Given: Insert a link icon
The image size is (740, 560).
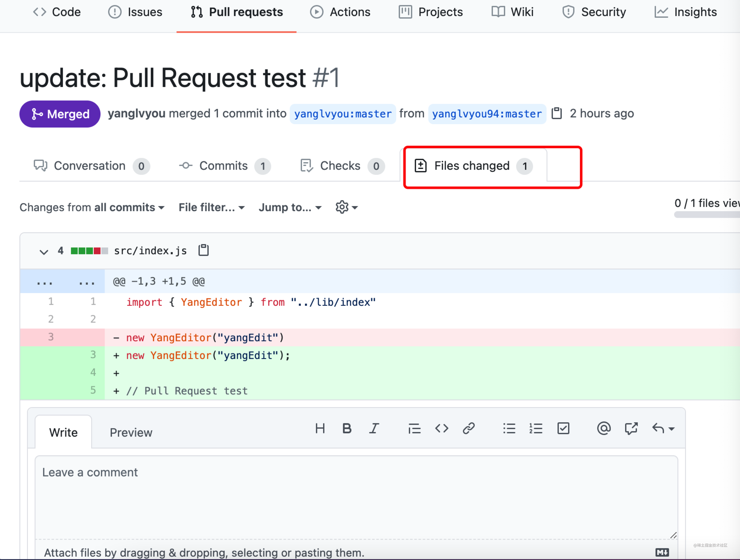Looking at the screenshot, I should pyautogui.click(x=469, y=428).
